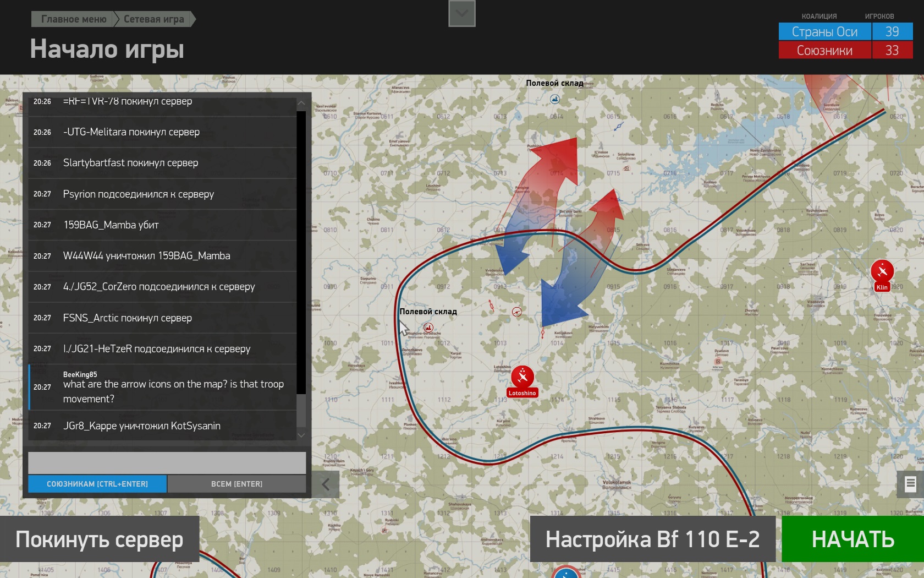
Task: Focus the chat message input field
Action: pyautogui.click(x=167, y=463)
